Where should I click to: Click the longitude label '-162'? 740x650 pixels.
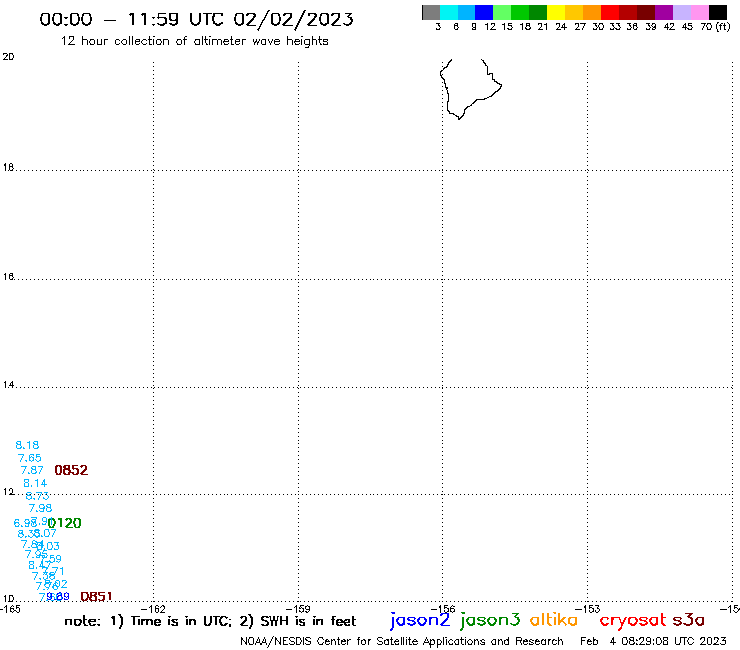point(154,609)
